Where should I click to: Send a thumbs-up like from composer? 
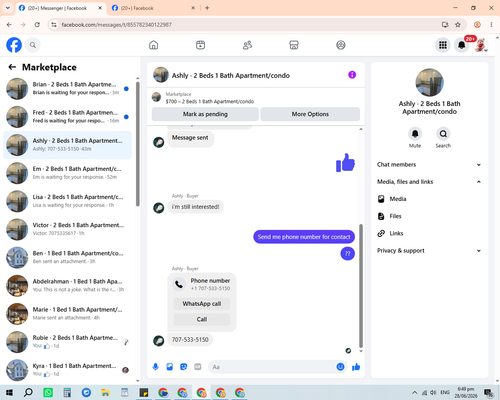point(356,367)
